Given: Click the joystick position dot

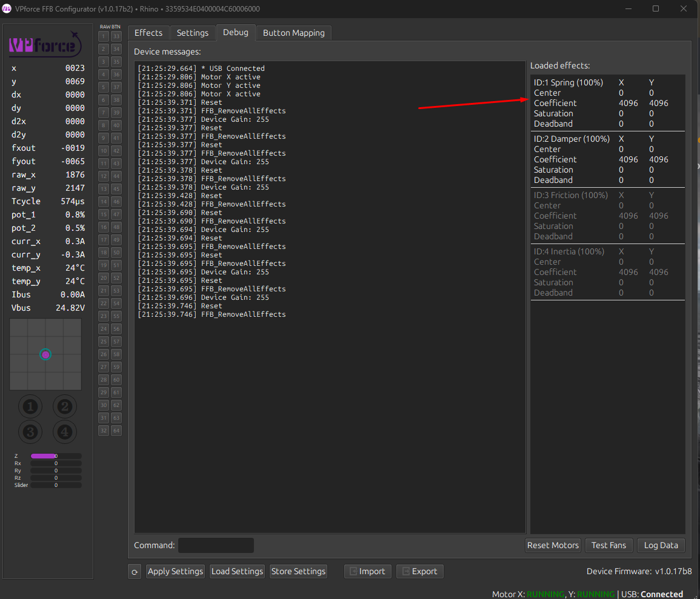Looking at the screenshot, I should tap(45, 354).
